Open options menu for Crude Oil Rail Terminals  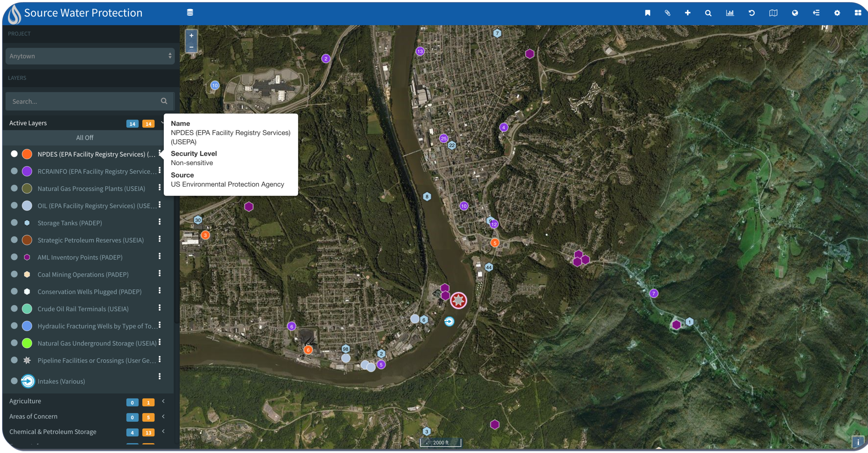159,308
